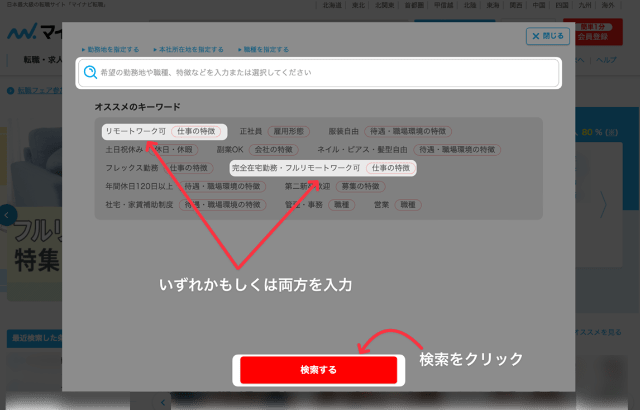
Task: Advance carousel with right chevron arrow
Action: click(x=603, y=204)
